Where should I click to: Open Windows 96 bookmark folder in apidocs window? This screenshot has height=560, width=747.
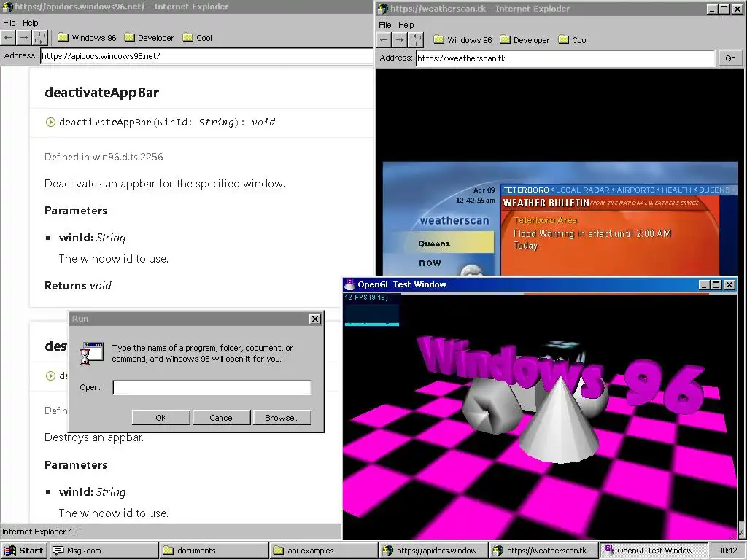(x=88, y=38)
